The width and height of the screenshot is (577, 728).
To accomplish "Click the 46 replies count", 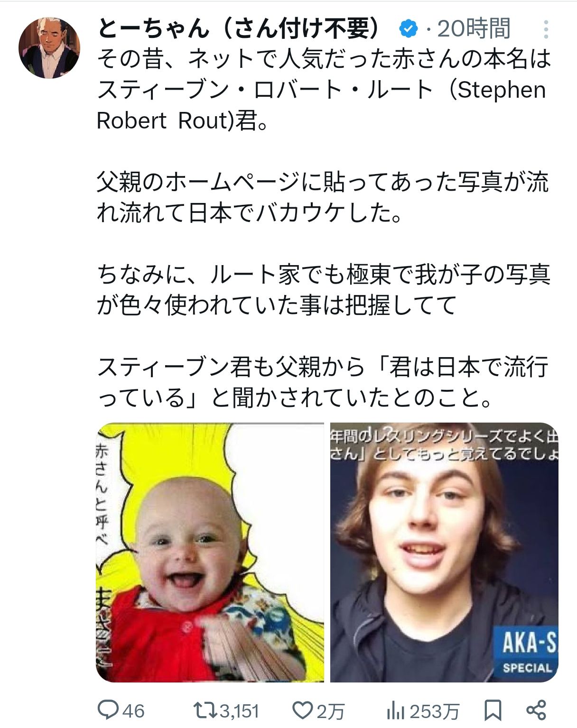I will [133, 711].
